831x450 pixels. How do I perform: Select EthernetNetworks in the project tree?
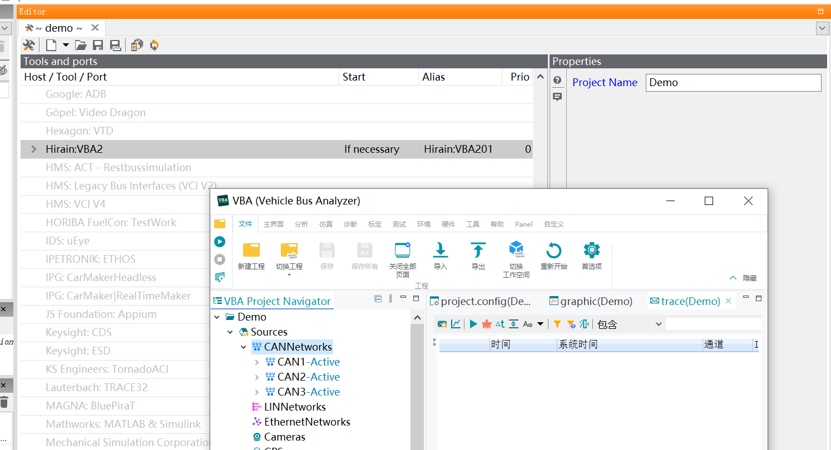point(307,422)
